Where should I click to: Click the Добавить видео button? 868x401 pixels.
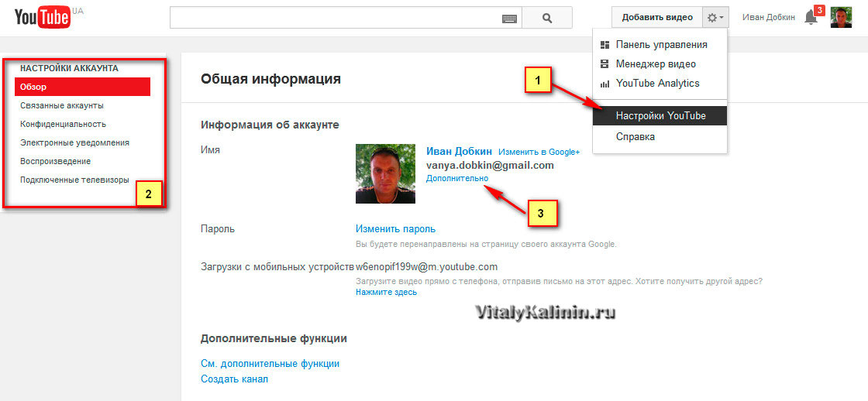[x=657, y=17]
